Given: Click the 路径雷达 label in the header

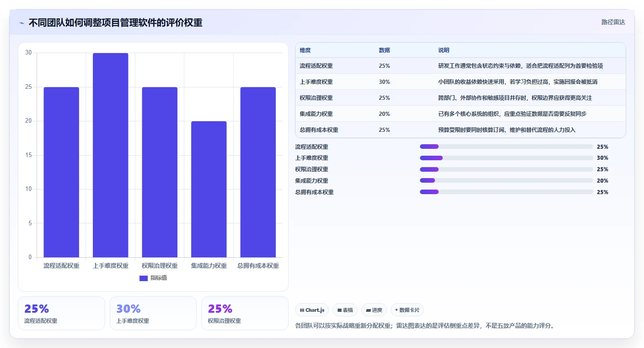Looking at the screenshot, I should pos(613,22).
